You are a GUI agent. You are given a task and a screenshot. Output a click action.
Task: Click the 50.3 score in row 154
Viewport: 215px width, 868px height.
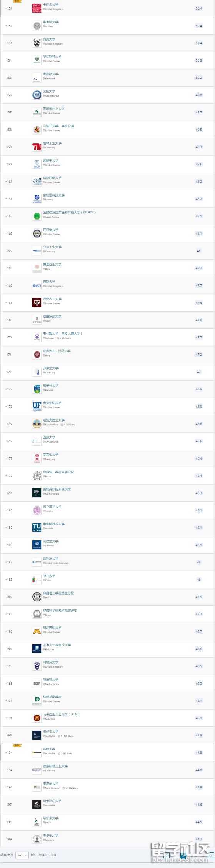pyautogui.click(x=198, y=60)
